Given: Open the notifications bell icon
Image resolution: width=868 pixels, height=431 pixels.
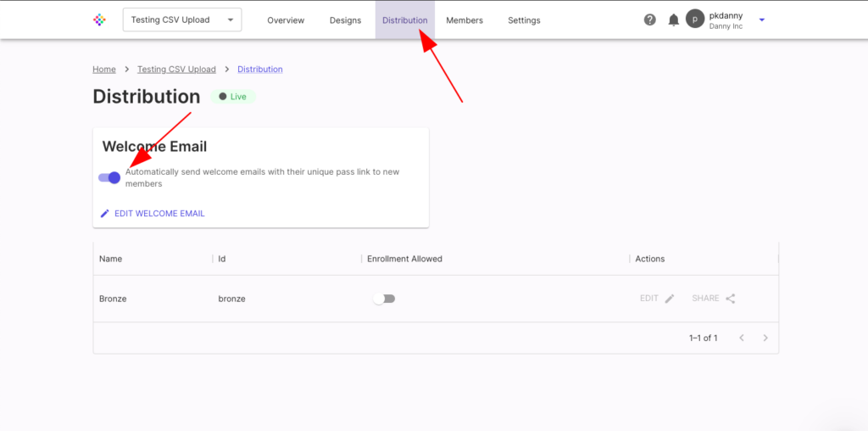Looking at the screenshot, I should [x=674, y=20].
